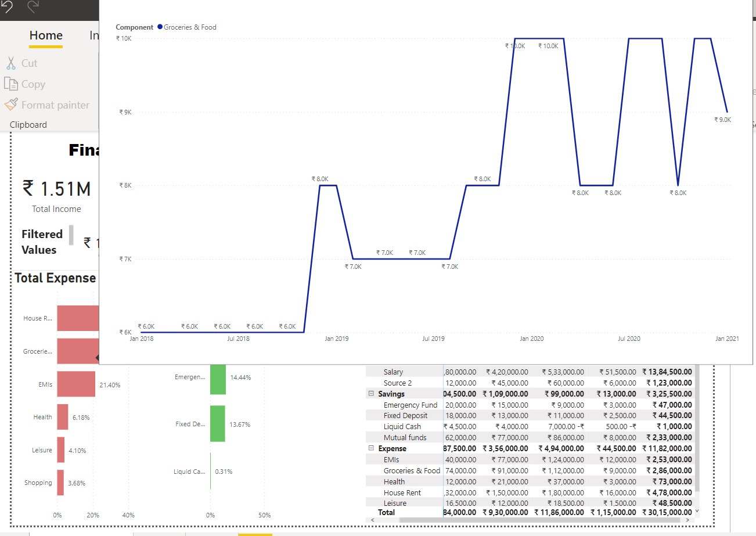Select the Health expense bar
The width and height of the screenshot is (756, 536).
[62, 417]
